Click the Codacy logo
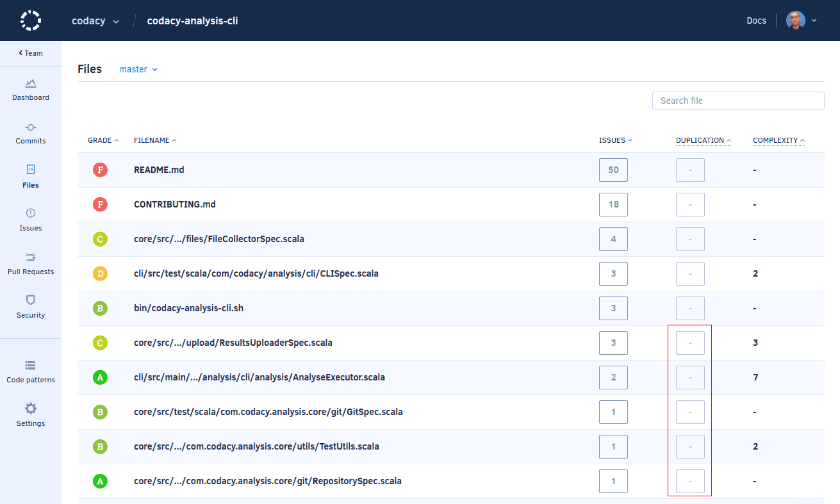 click(x=30, y=20)
